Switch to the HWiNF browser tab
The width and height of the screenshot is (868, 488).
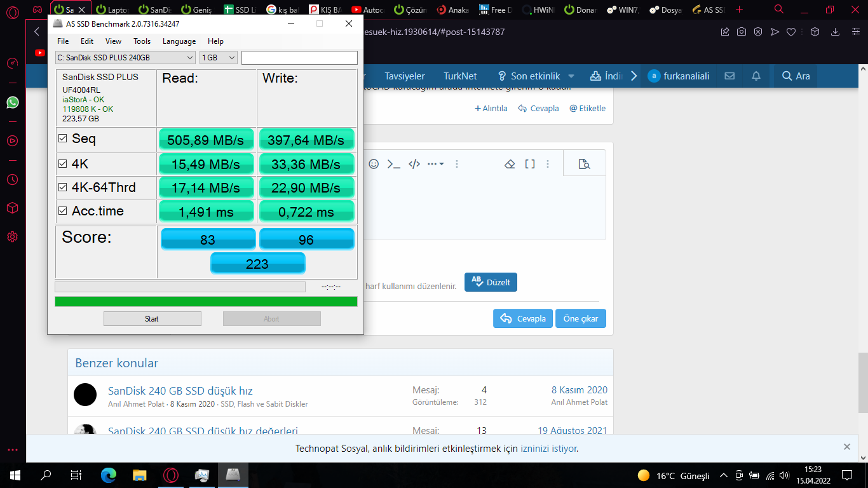point(538,10)
